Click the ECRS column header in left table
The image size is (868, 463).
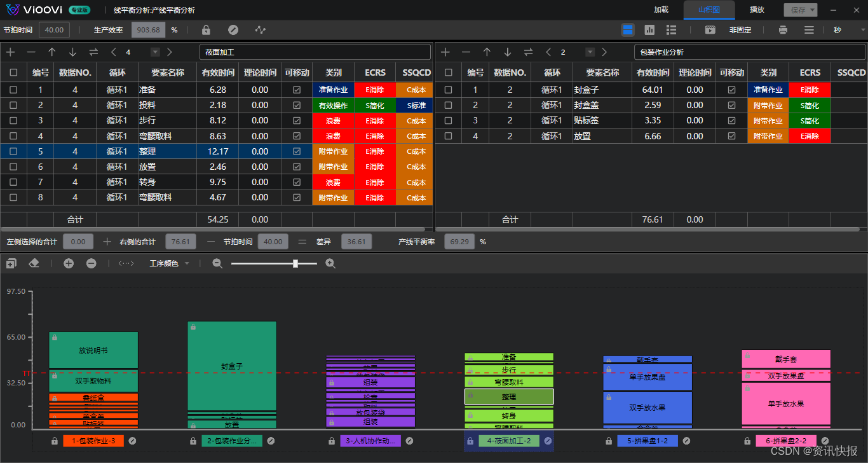click(375, 73)
